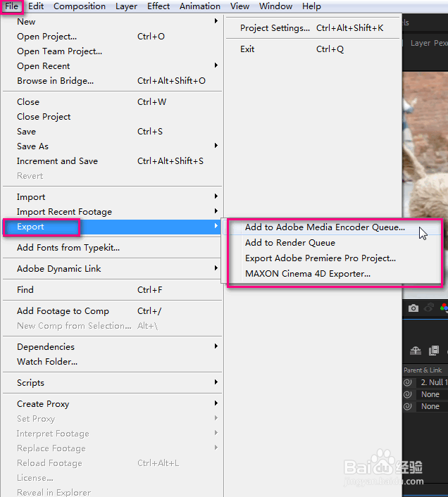Expand the Adobe Dynamic Link submenu arrow
Viewport: 448px width, 497px height.
tap(216, 268)
